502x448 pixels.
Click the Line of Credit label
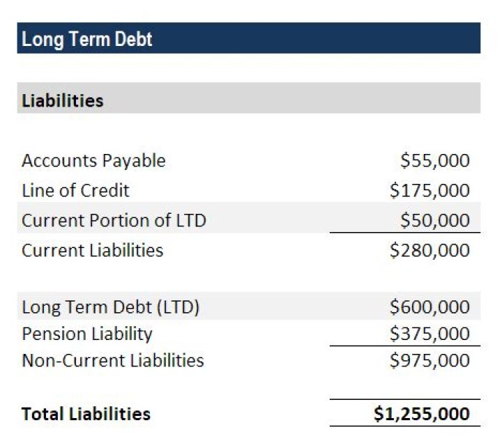coord(75,190)
